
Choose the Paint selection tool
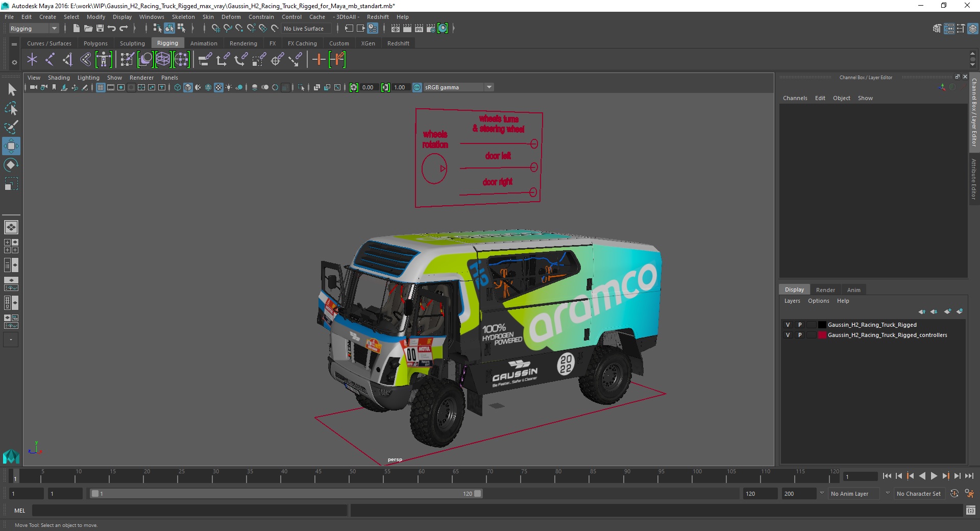point(11,127)
